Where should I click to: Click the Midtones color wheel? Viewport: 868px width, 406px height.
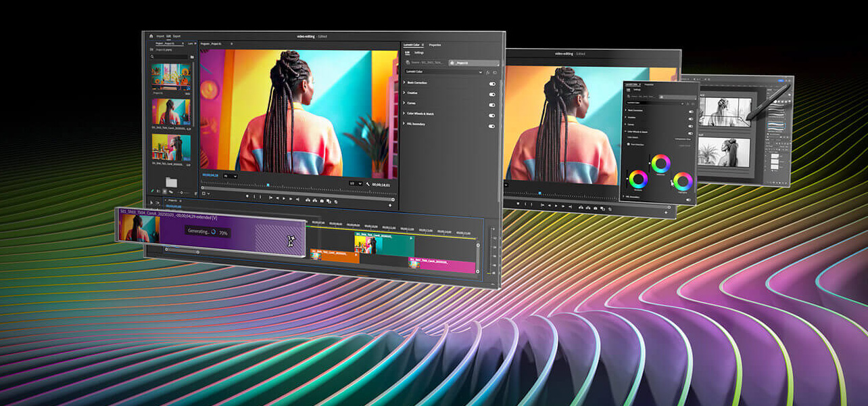pos(661,163)
